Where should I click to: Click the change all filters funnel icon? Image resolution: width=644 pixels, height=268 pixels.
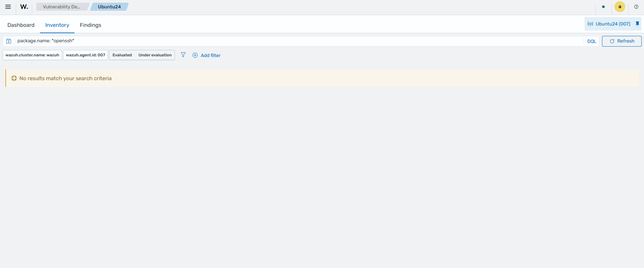pos(183,55)
